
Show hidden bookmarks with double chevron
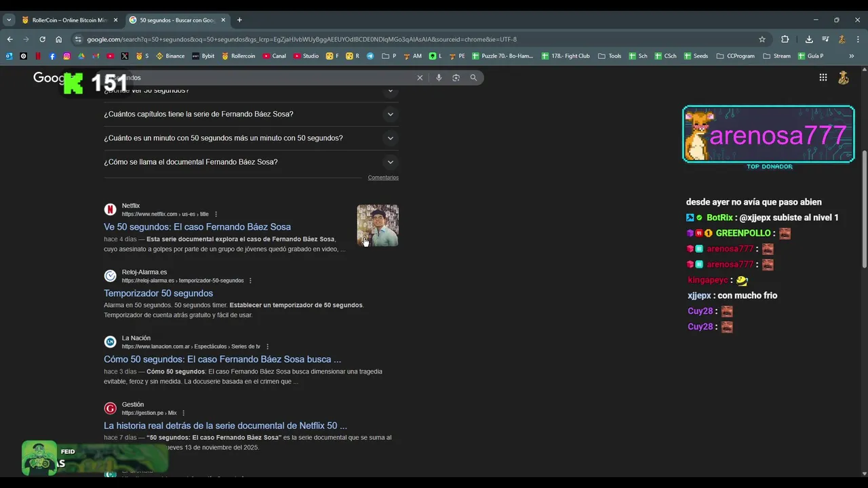pos(852,56)
